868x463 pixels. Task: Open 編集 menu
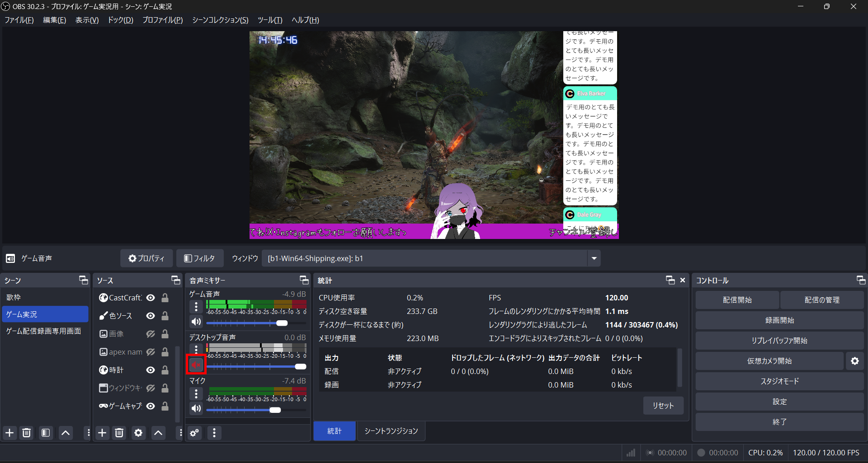[x=54, y=20]
